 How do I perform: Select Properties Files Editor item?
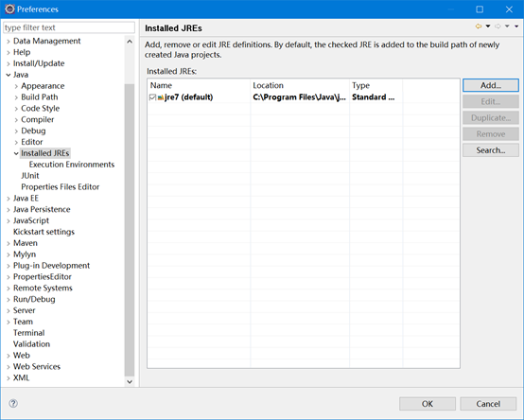pos(61,186)
